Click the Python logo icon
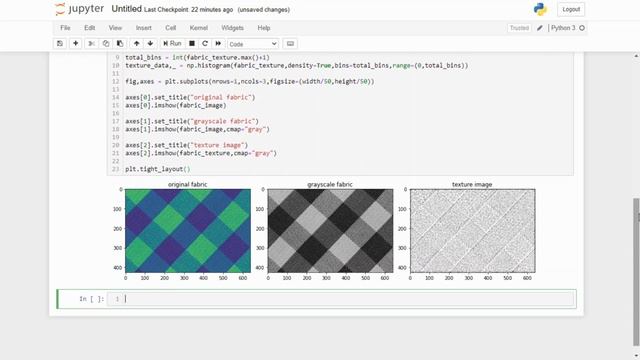The height and width of the screenshot is (360, 640). click(x=540, y=9)
